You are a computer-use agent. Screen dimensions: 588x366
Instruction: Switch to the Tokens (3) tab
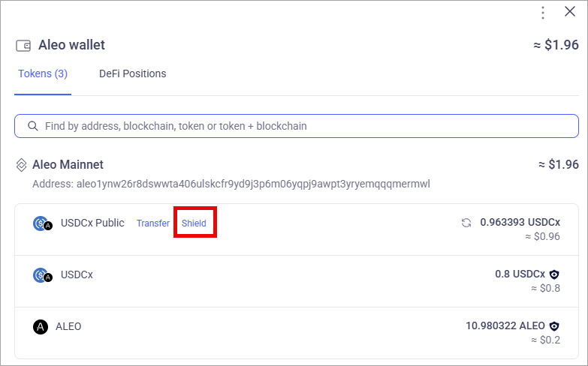43,73
